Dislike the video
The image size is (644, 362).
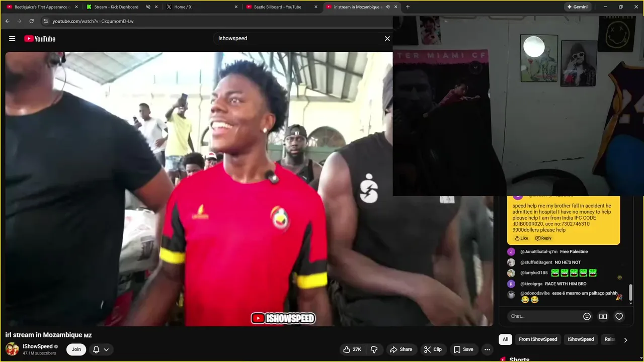(x=374, y=349)
